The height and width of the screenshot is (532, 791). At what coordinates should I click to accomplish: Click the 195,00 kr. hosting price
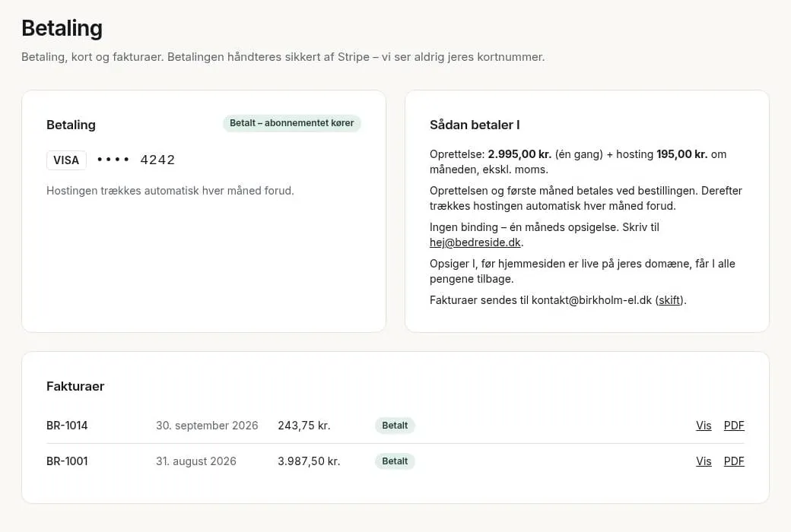pos(681,154)
